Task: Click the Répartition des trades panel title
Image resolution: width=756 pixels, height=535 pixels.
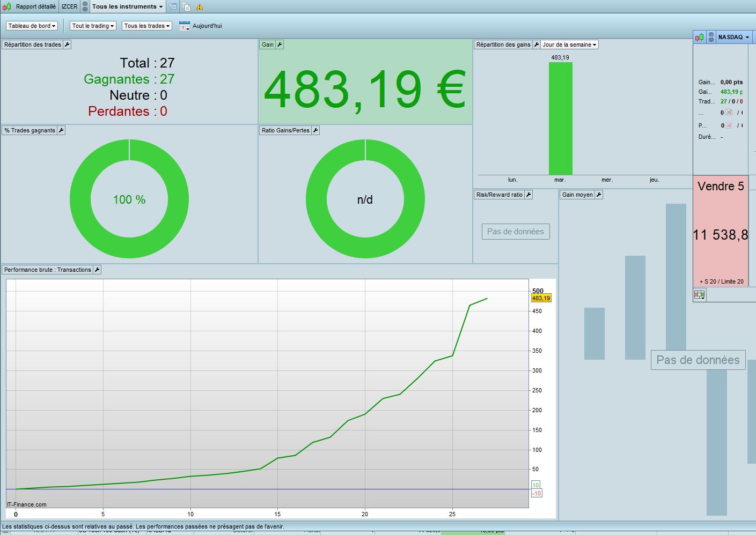Action: pyautogui.click(x=33, y=44)
